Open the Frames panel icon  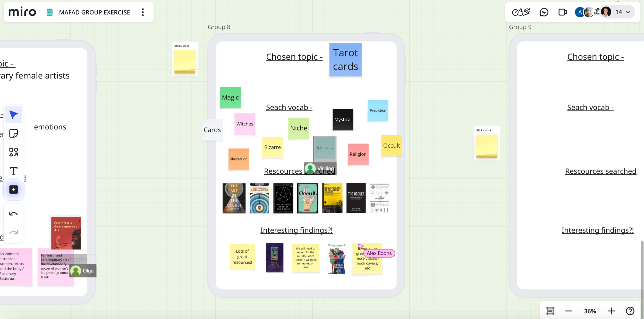[550, 311]
